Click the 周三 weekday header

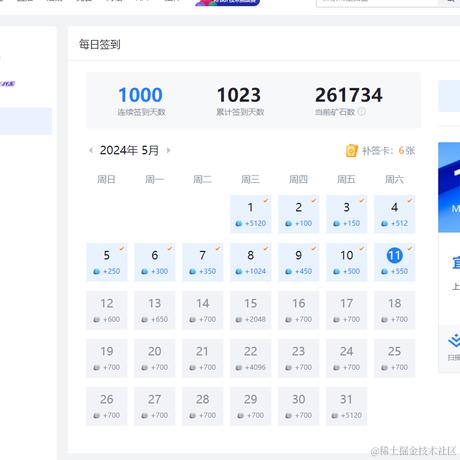(250, 180)
